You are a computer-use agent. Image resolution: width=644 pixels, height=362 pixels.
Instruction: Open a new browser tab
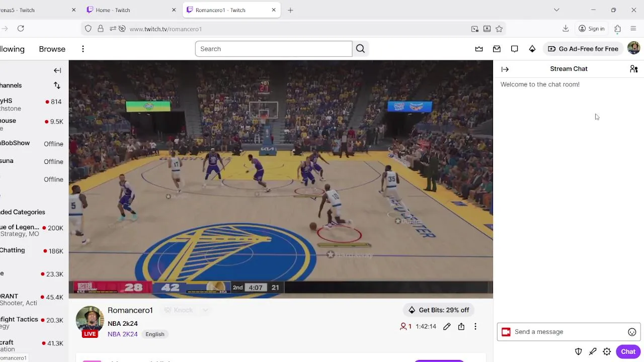click(x=290, y=10)
